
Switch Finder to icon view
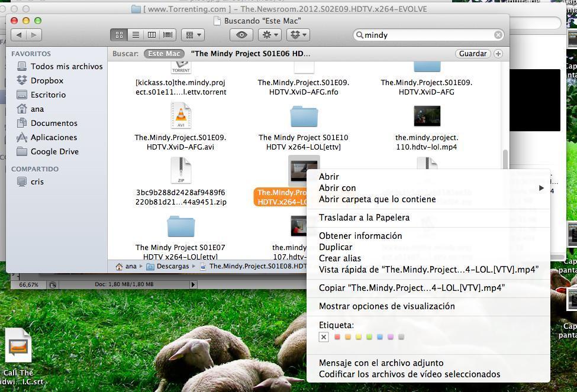coord(119,35)
